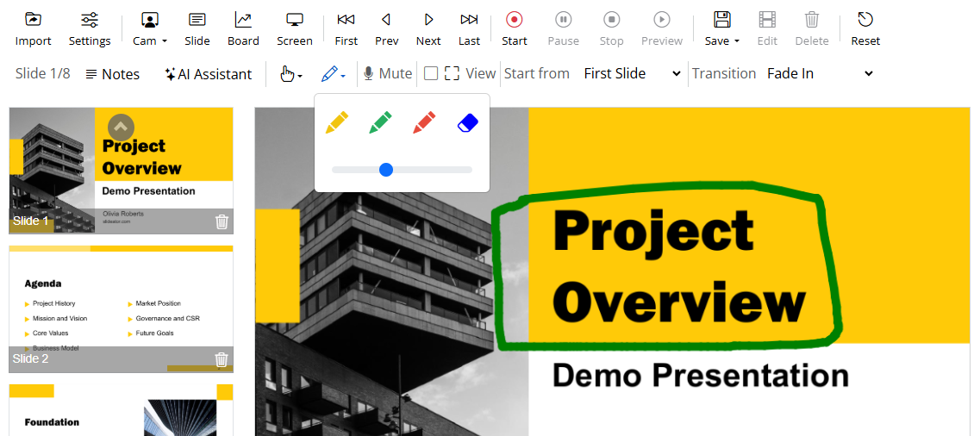980x436 pixels.
Task: Click the fullscreen View icon
Action: click(x=452, y=74)
